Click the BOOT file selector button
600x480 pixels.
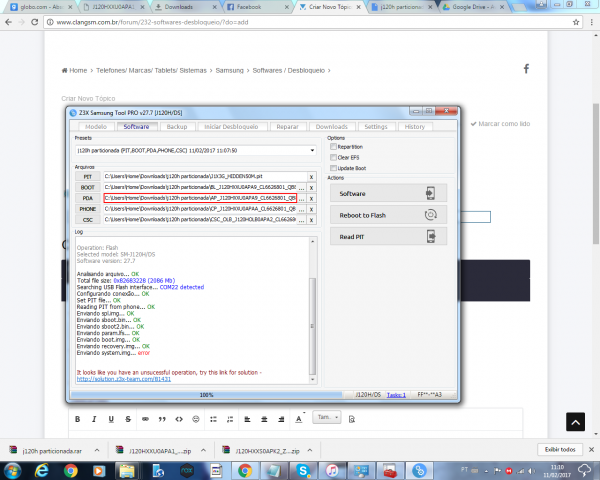click(88, 187)
